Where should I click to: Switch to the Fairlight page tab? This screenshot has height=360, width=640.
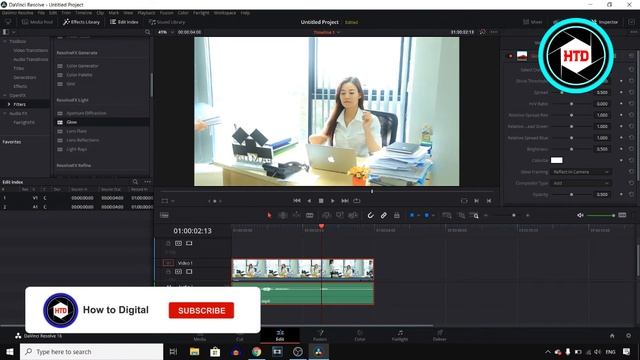(400, 336)
